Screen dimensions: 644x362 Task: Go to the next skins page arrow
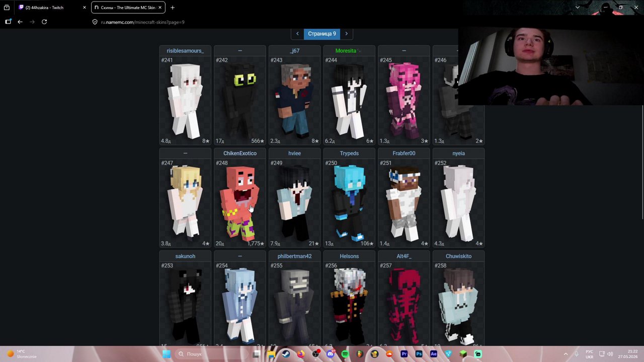click(346, 34)
